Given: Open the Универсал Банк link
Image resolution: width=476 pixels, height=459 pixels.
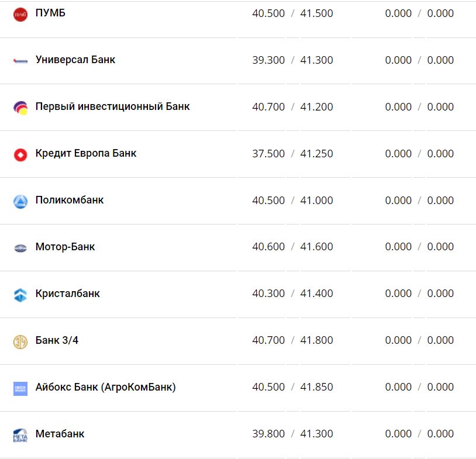Looking at the screenshot, I should [75, 60].
